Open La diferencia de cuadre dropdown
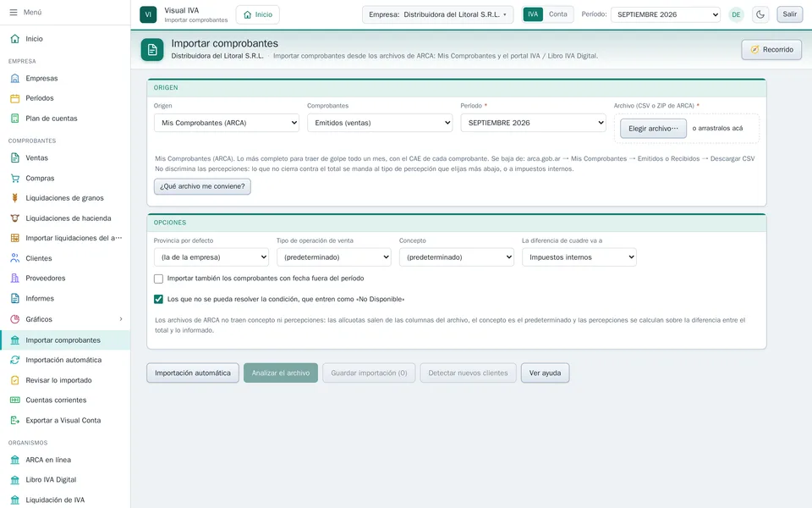The image size is (812, 508). [x=579, y=257]
